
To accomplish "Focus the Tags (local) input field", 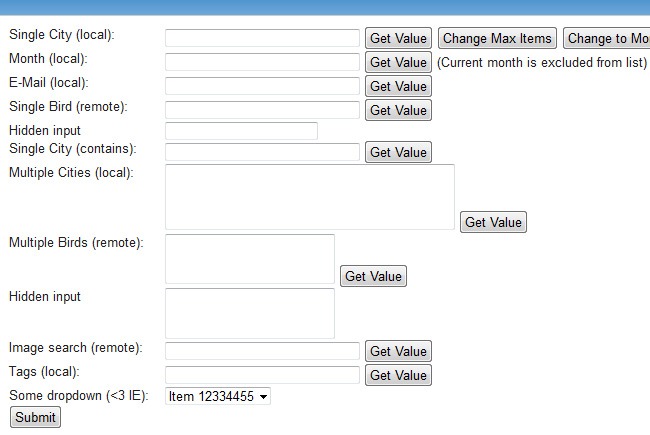I will point(262,375).
